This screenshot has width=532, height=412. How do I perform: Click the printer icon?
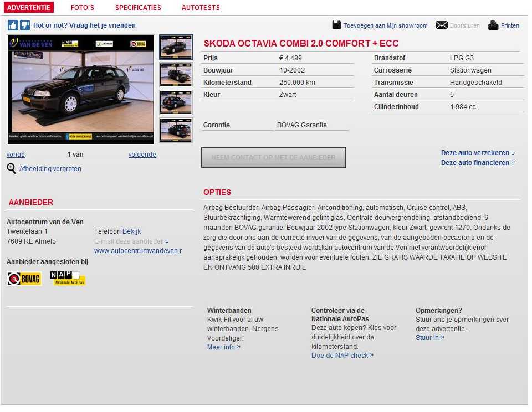coord(493,25)
